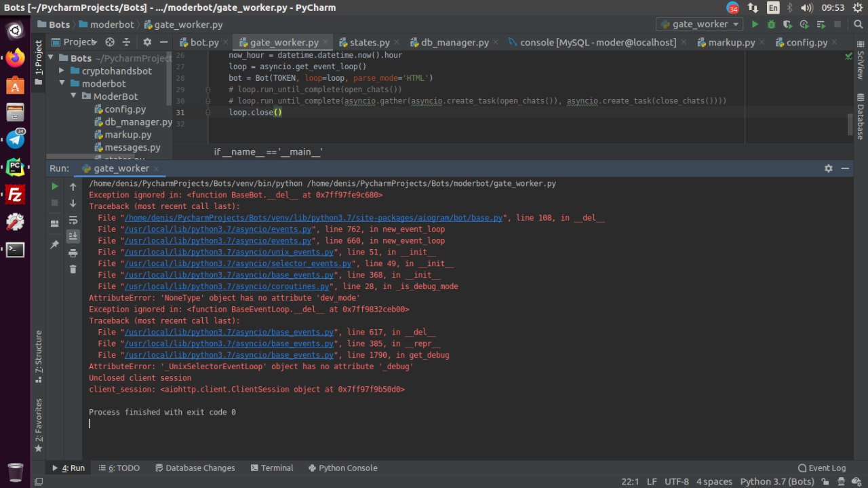Collapse All in the Project panel toolbar
Image resolution: width=868 pixels, height=488 pixels.
pyautogui.click(x=125, y=42)
